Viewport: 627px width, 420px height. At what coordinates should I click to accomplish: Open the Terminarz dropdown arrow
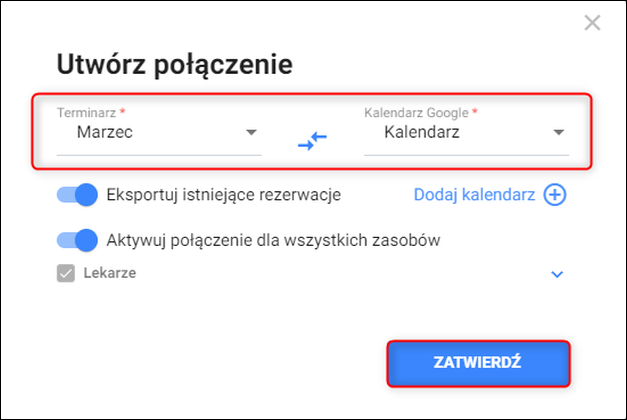coord(251,132)
